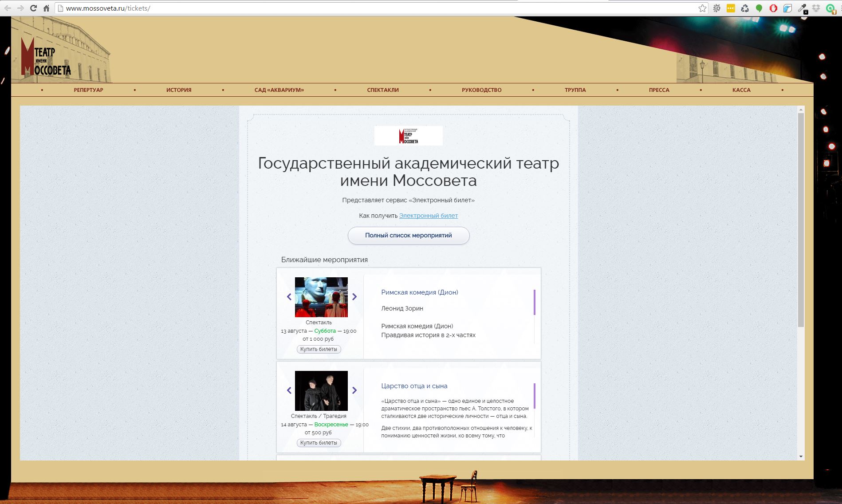The height and width of the screenshot is (504, 842).
Task: Follow the Электронный билет link
Action: tap(428, 216)
